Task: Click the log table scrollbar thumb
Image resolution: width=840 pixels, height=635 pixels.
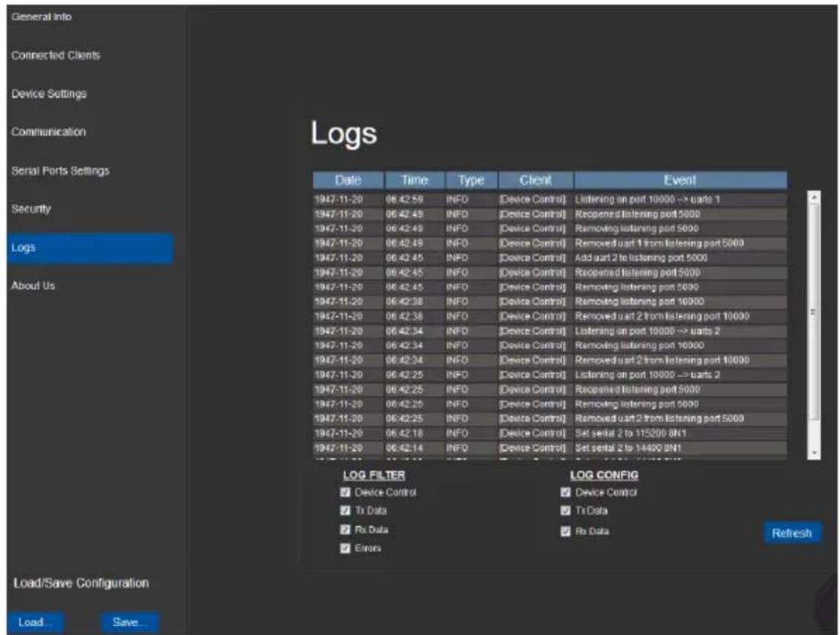Action: 814,311
